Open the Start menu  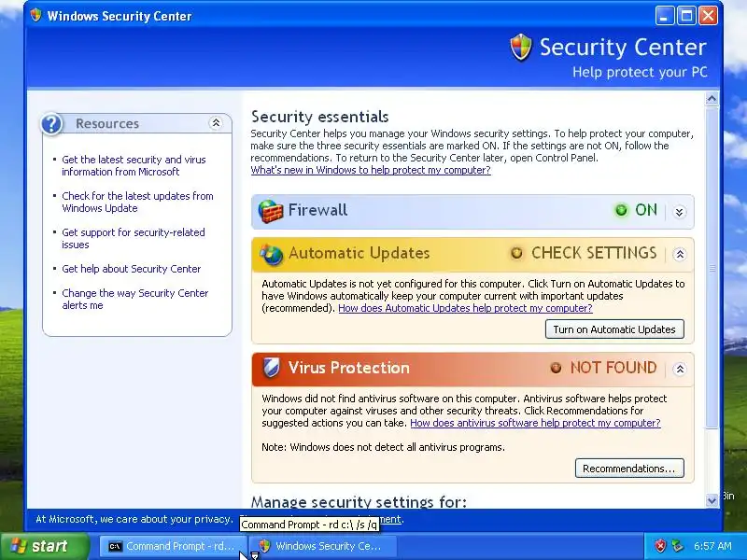44,546
